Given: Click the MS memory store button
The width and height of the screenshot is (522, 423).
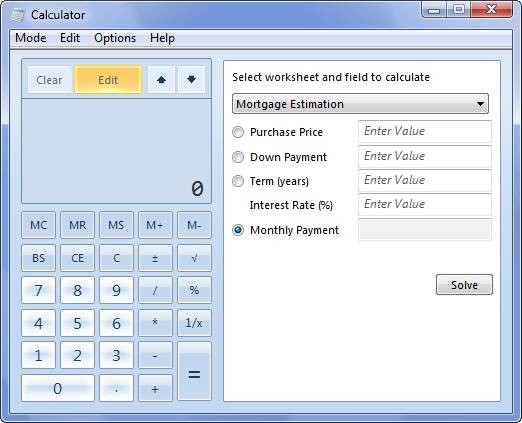Looking at the screenshot, I should tap(116, 225).
